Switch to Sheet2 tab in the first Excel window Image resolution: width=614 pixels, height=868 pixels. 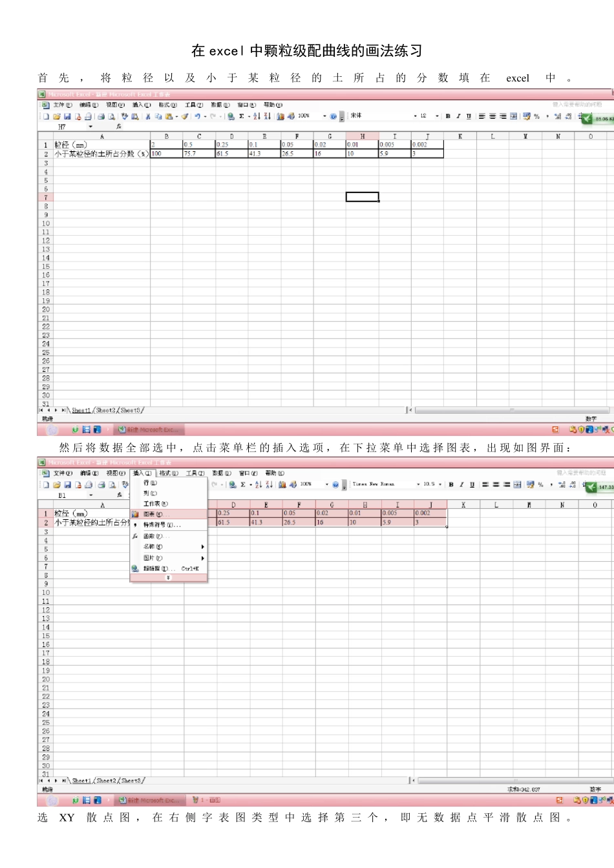click(106, 410)
